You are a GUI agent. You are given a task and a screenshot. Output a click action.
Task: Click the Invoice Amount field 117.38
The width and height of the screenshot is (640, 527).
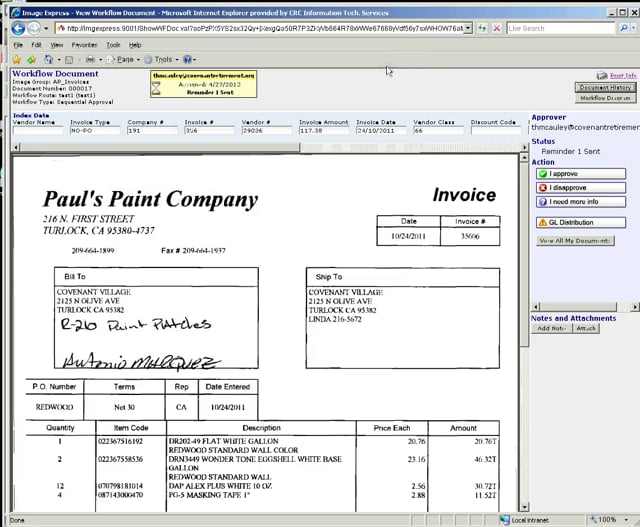(324, 131)
